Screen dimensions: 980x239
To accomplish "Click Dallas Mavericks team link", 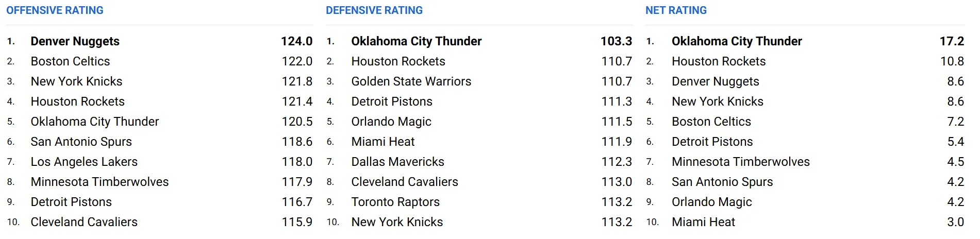I will [x=398, y=162].
